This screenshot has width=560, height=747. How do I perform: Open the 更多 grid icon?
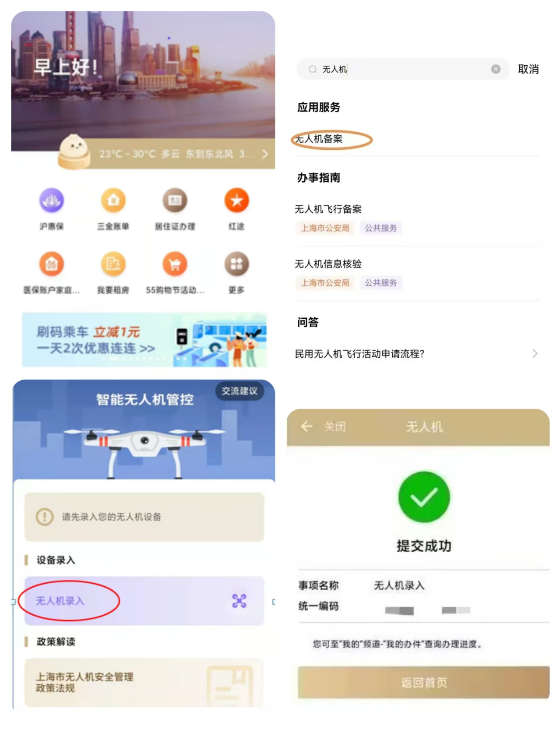point(236,264)
